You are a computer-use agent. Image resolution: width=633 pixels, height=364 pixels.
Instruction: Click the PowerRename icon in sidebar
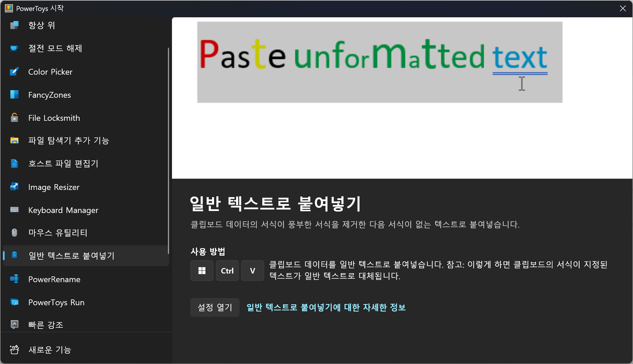(14, 279)
